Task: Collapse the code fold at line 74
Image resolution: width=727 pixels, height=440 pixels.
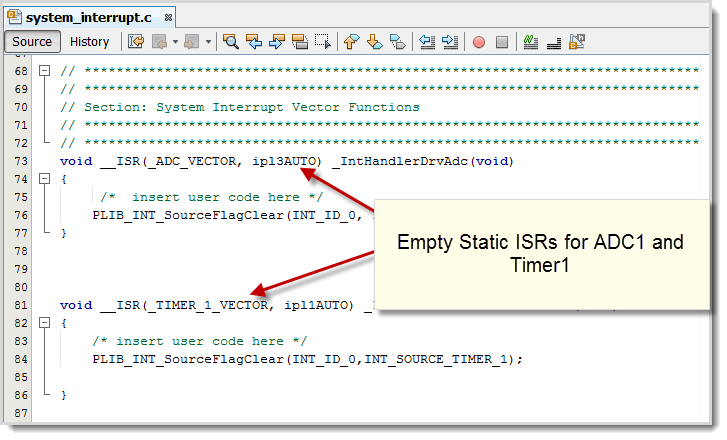Action: [44, 178]
